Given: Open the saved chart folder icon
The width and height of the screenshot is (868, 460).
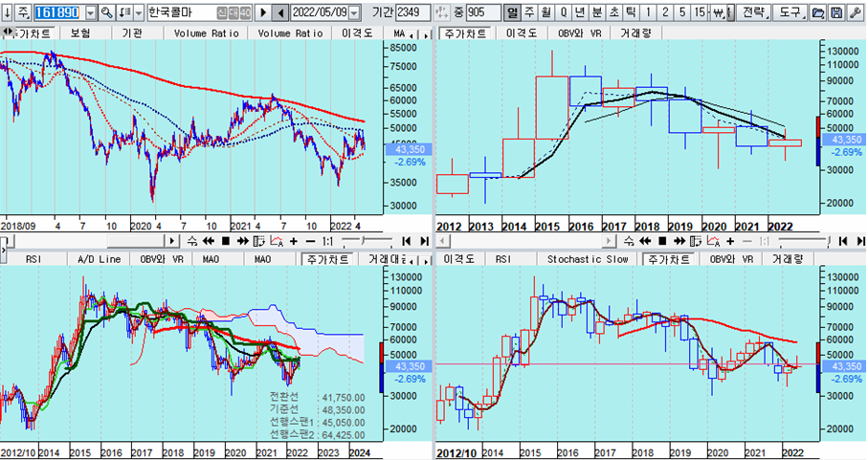Looking at the screenshot, I should [818, 12].
